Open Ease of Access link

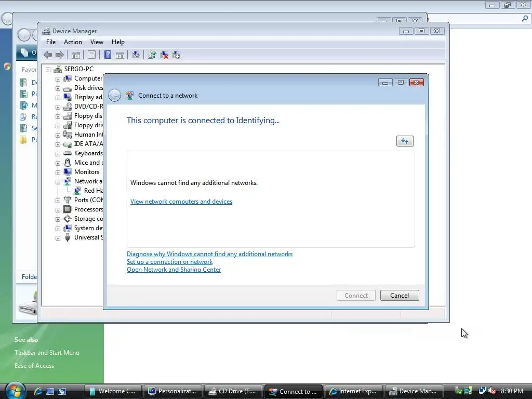34,366
